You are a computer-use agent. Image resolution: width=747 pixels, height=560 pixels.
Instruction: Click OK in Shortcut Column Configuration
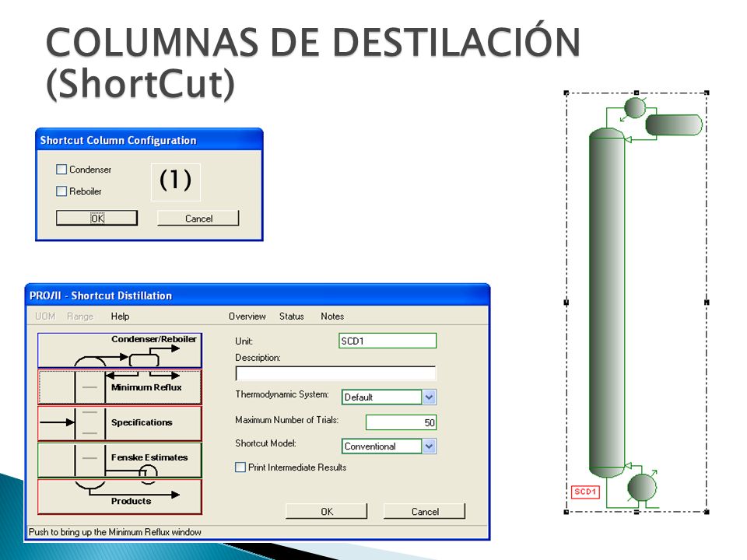96,218
